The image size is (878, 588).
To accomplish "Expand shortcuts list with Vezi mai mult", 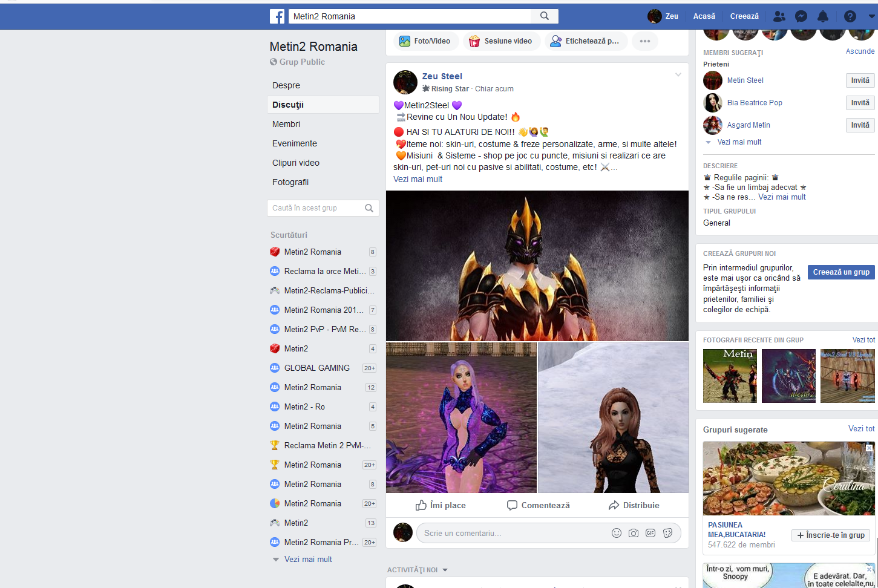I will coord(308,559).
